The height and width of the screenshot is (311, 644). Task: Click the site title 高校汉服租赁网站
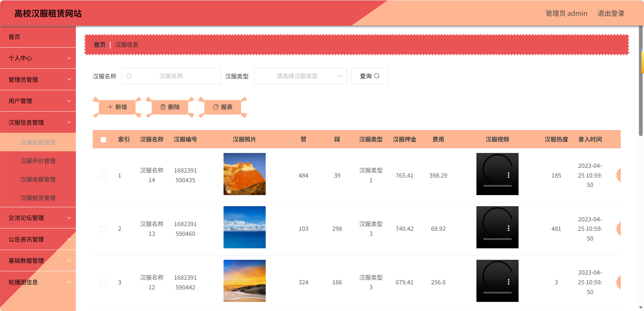[48, 13]
